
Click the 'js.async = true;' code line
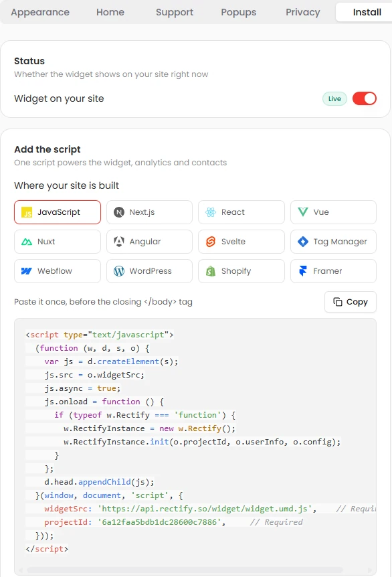point(82,388)
